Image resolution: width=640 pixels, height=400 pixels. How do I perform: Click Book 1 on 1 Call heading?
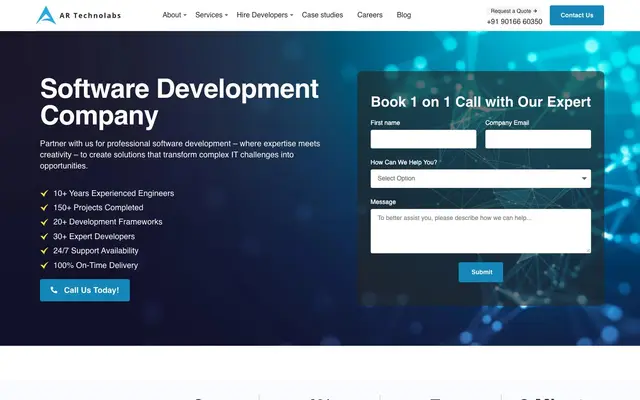pos(480,102)
